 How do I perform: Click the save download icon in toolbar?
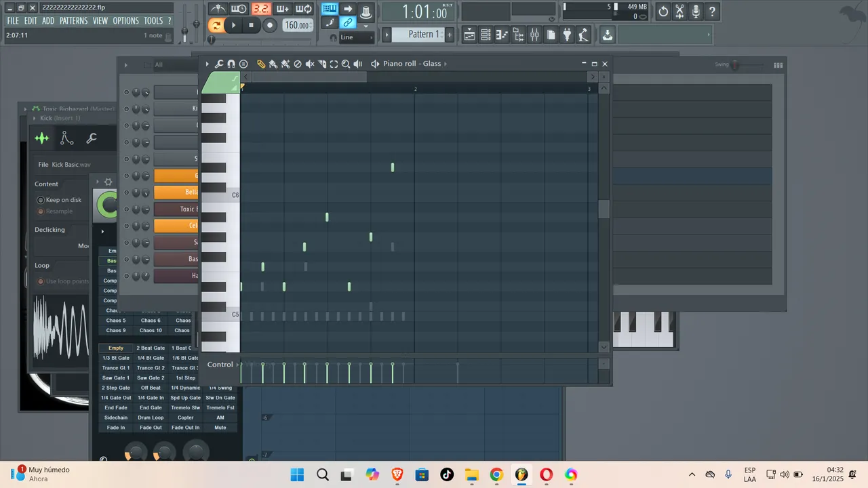(608, 34)
